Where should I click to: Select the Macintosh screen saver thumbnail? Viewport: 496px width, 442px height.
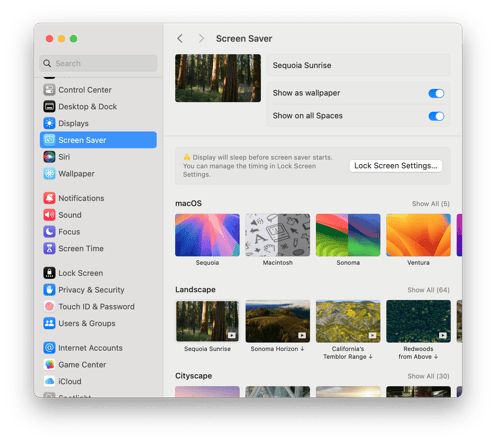tap(278, 235)
